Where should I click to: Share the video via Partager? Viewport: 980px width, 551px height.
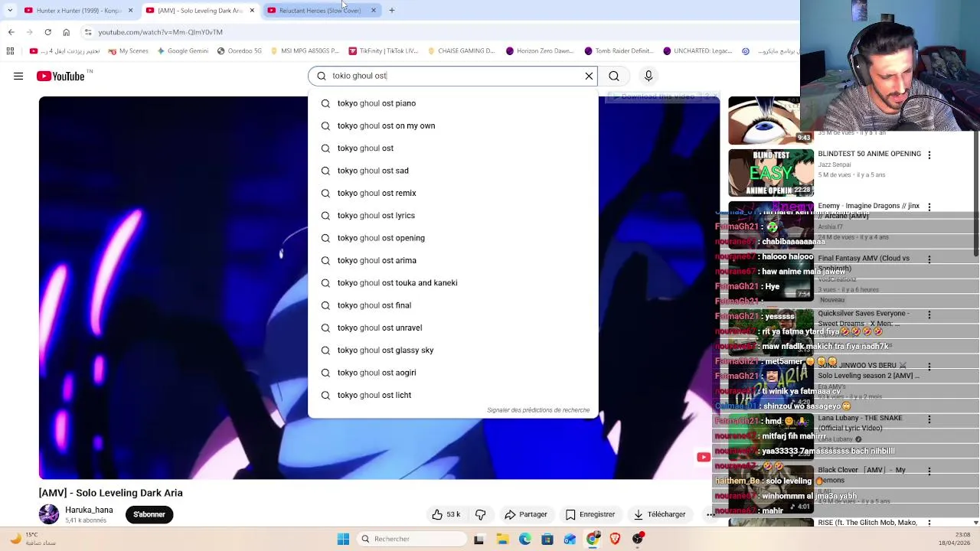526,514
